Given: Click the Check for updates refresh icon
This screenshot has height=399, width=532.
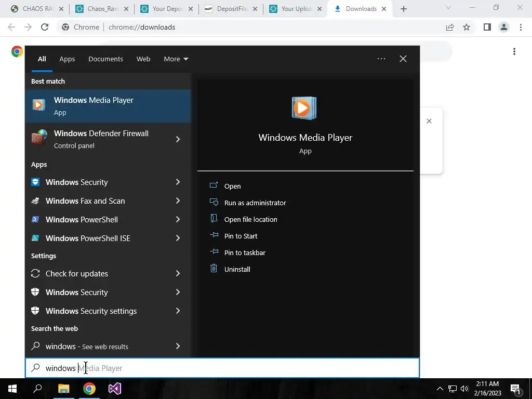Looking at the screenshot, I should tap(35, 273).
